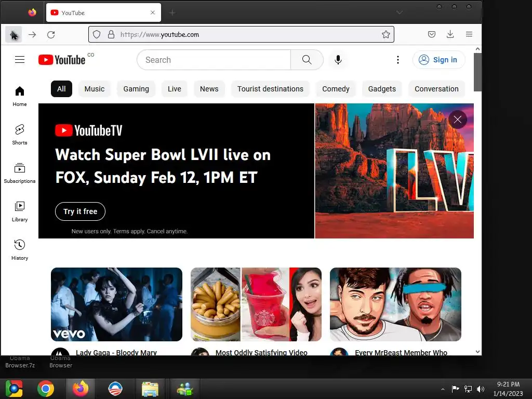Click the page scrollbar down arrow
This screenshot has width=532, height=399.
(478, 352)
